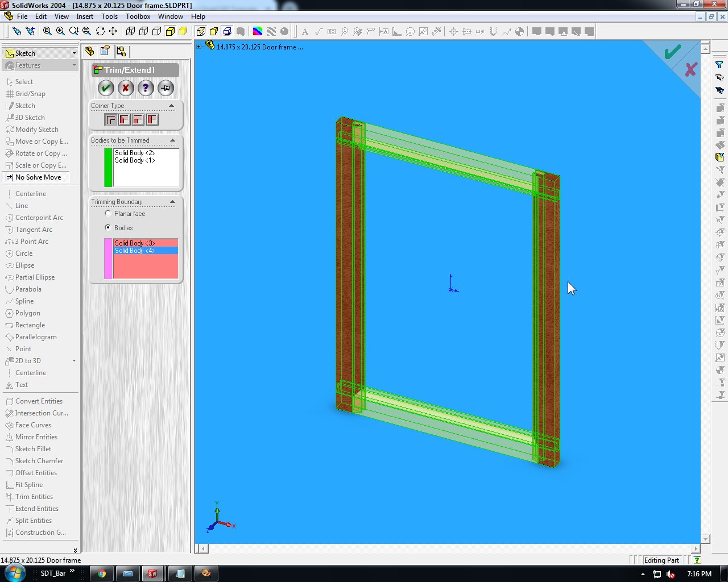This screenshot has width=728, height=582.
Task: Collapse the Corner Type section
Action: [172, 106]
